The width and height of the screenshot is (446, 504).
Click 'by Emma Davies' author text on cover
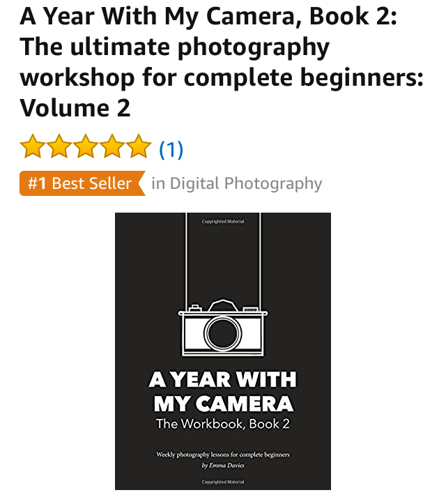223,466
